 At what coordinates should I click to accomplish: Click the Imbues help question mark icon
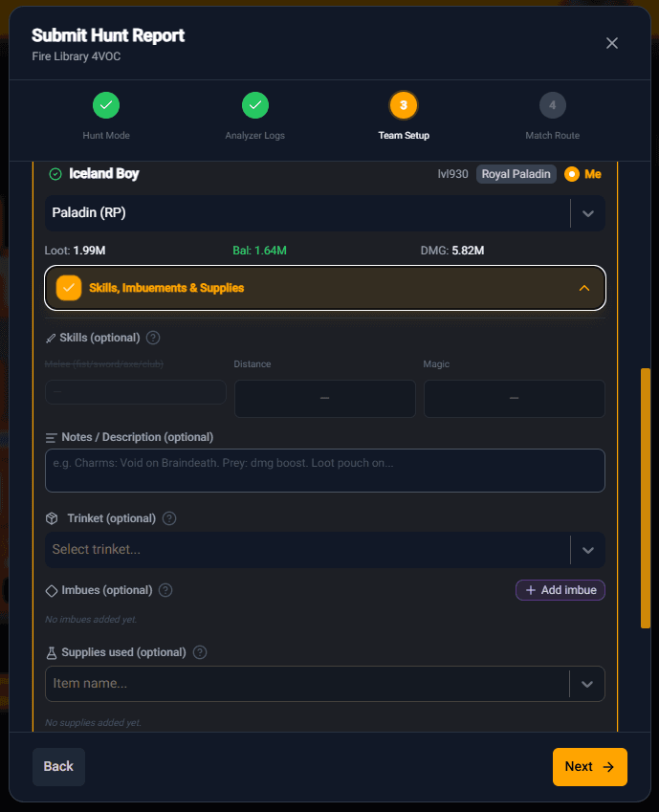coord(165,590)
